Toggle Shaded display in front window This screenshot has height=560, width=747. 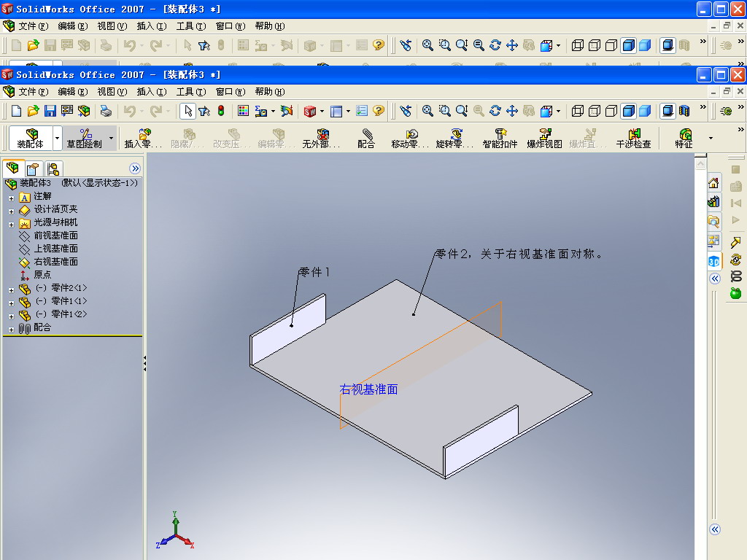click(645, 111)
